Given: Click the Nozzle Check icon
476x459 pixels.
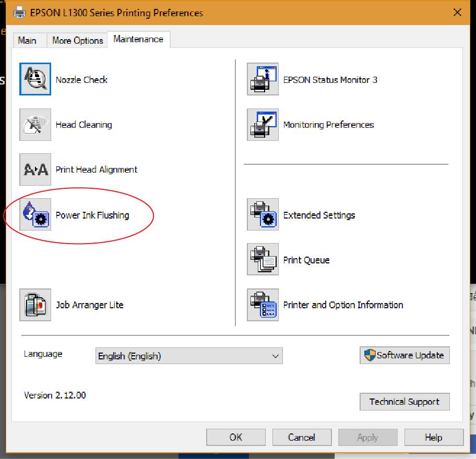Looking at the screenshot, I should 35,79.
